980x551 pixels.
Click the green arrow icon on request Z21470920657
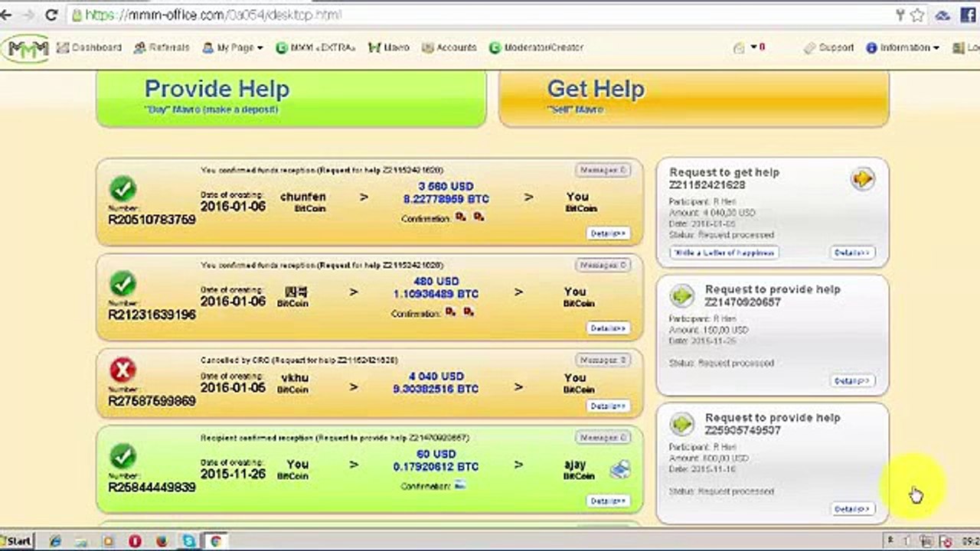click(x=681, y=295)
